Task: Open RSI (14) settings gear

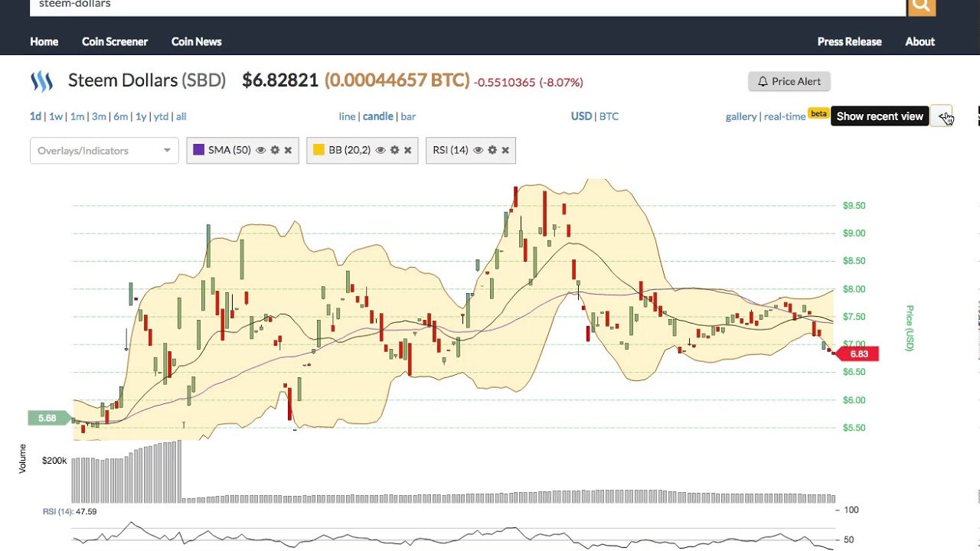Action: [492, 150]
